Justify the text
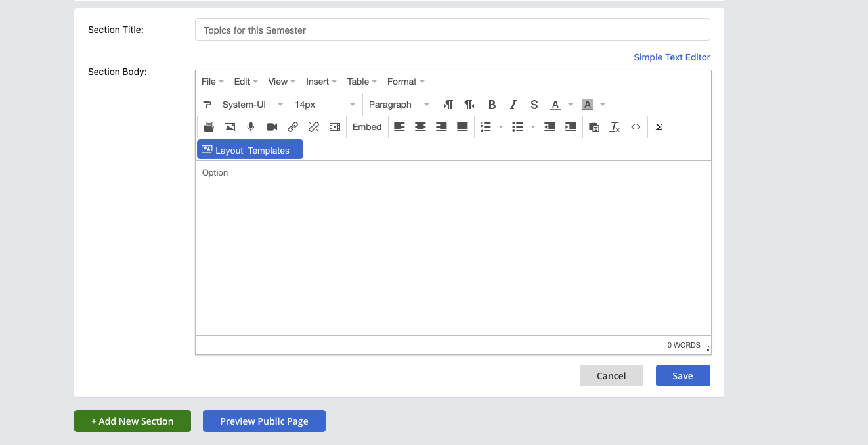 pyautogui.click(x=462, y=127)
